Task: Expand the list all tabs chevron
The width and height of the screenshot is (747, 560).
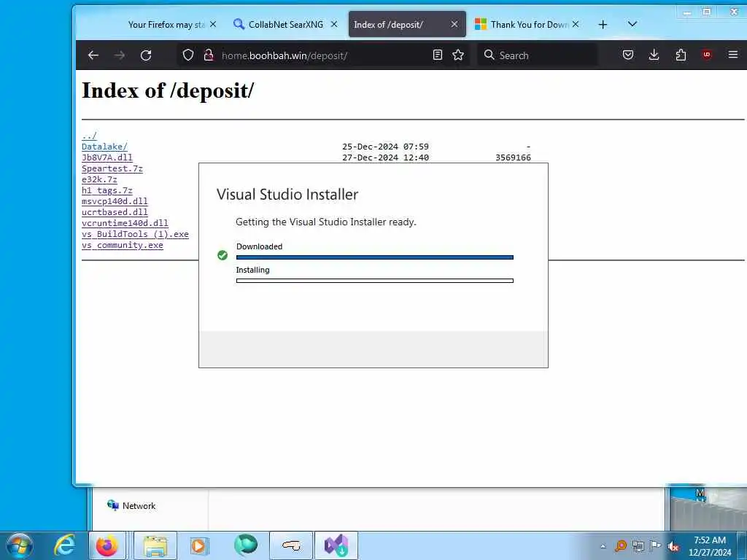Action: pos(632,24)
